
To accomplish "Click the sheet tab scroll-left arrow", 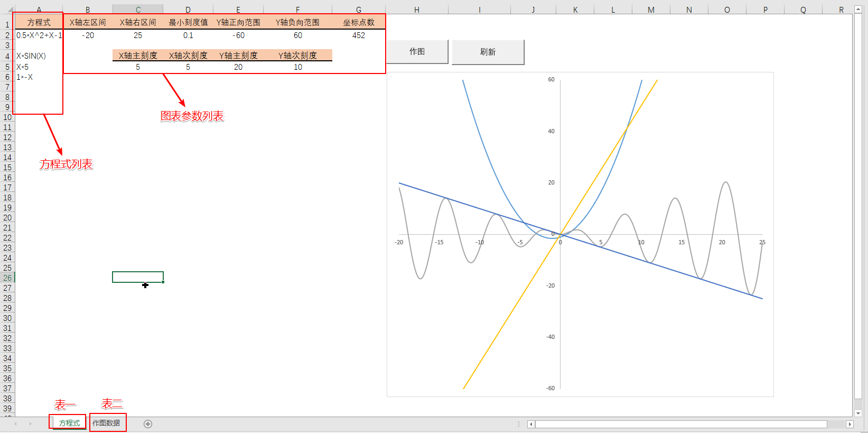I will coord(16,424).
